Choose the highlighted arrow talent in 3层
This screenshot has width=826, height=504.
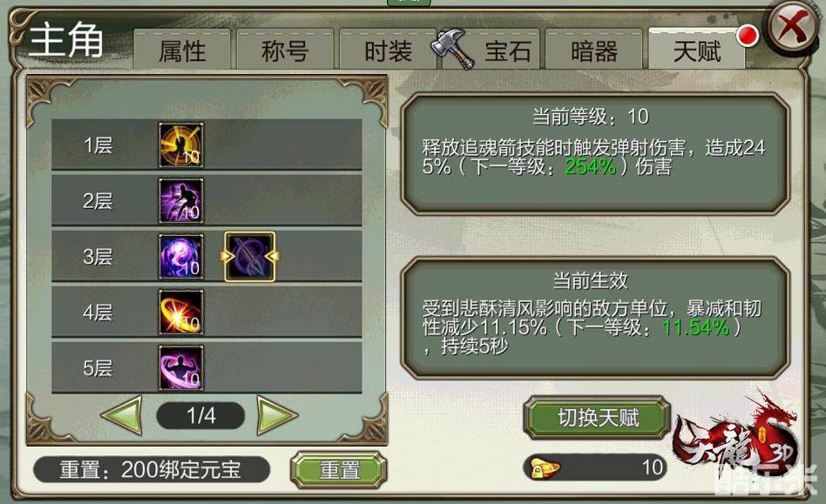(250, 256)
